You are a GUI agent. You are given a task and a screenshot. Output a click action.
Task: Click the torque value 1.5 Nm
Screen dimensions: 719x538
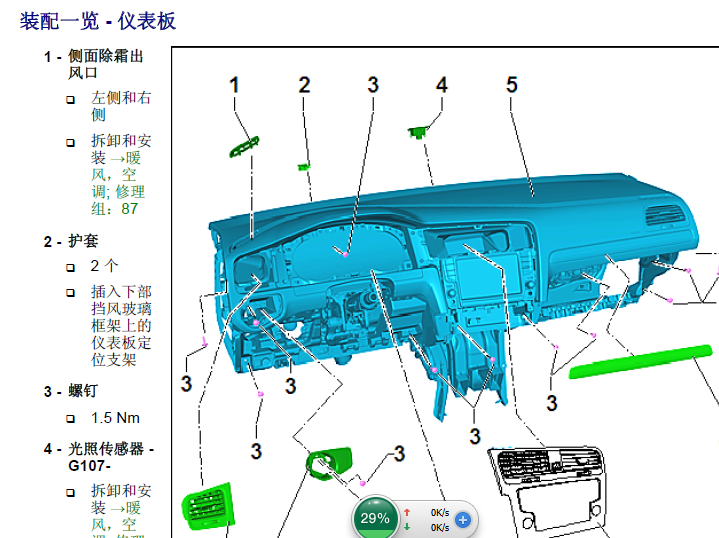115,418
